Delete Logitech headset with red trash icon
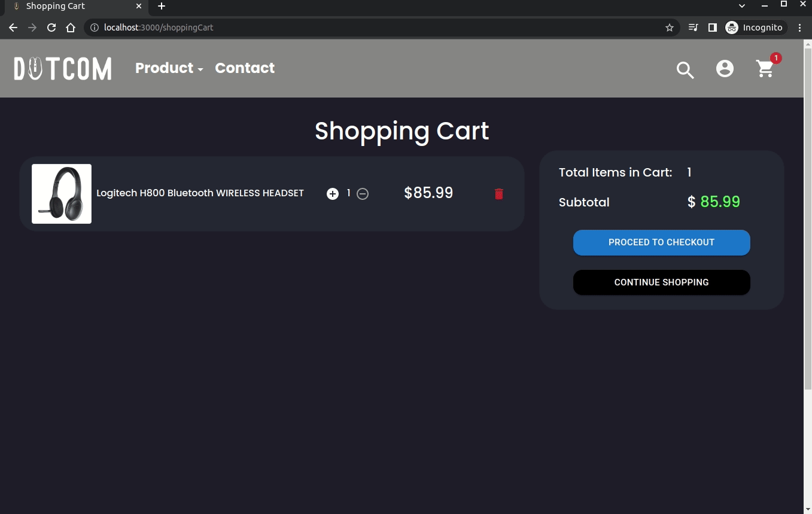812x514 pixels. [499, 194]
